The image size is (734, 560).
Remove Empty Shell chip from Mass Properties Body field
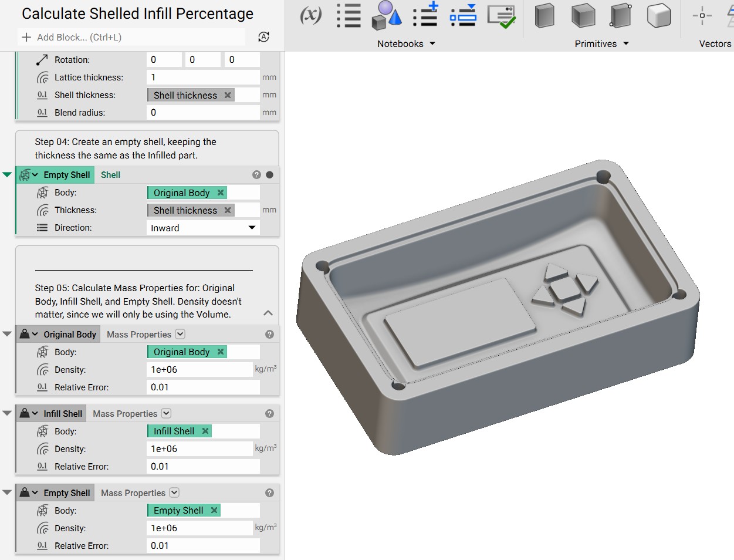214,510
